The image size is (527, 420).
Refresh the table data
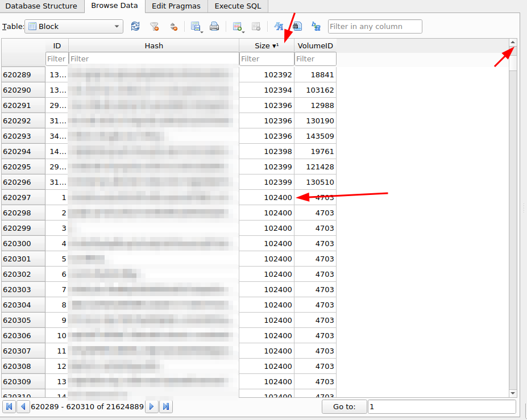(x=135, y=26)
